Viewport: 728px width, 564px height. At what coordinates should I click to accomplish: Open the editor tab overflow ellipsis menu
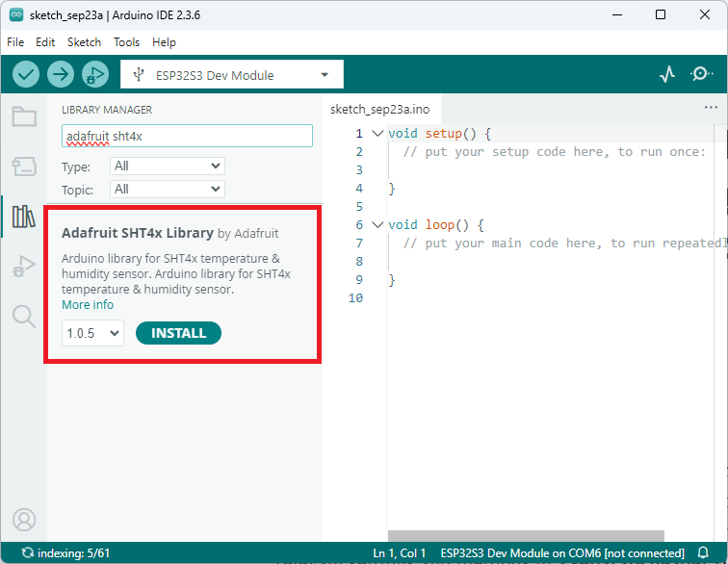point(711,108)
